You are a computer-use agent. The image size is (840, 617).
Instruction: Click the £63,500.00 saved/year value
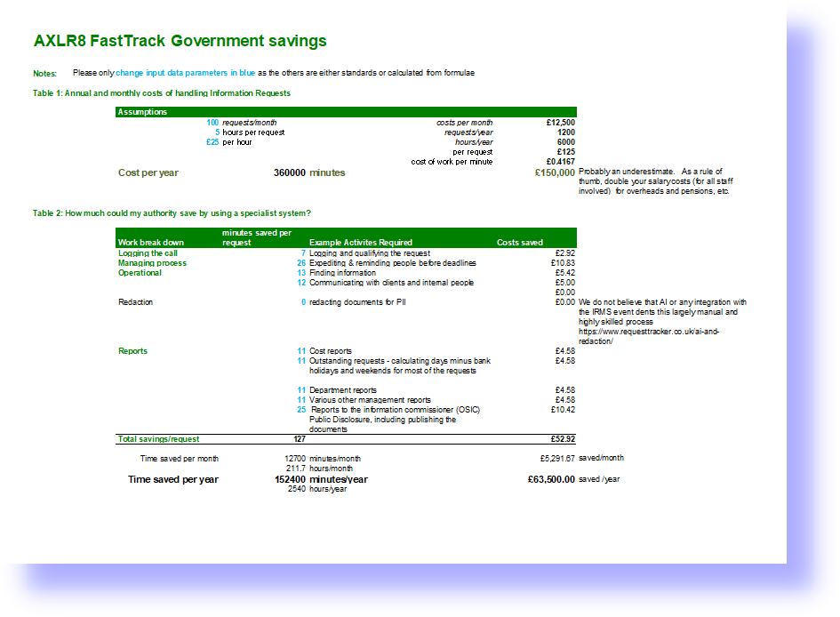pyautogui.click(x=551, y=479)
